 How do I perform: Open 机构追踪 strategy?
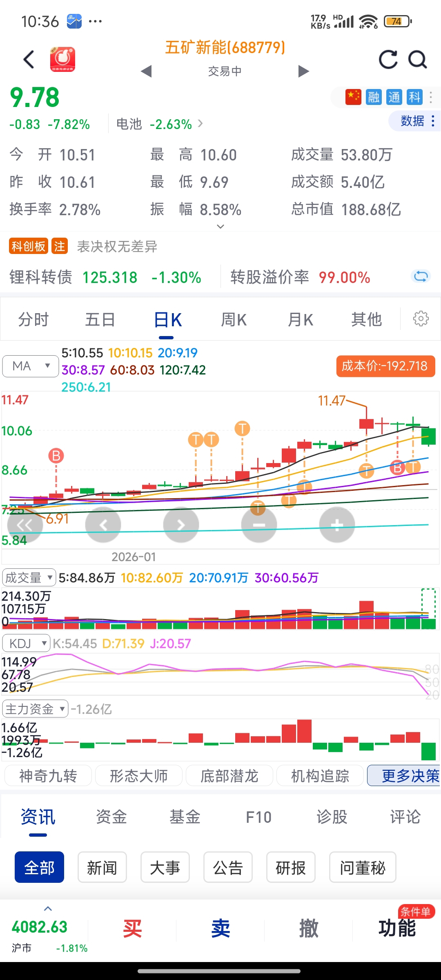320,775
